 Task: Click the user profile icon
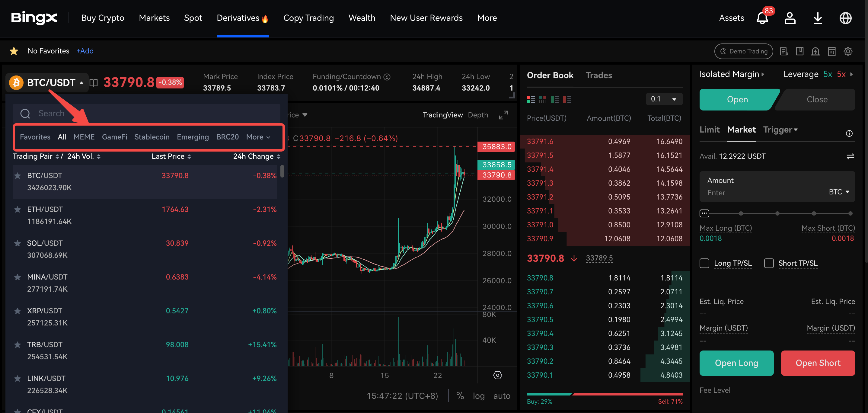click(790, 18)
